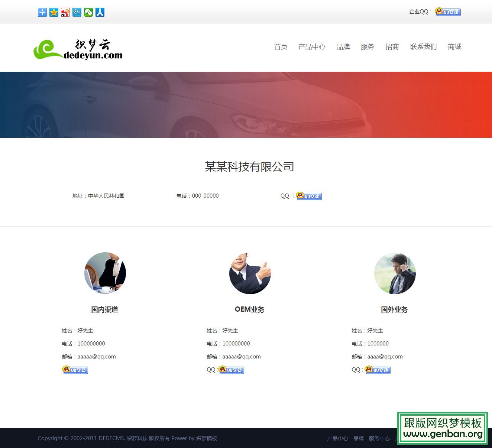This screenshot has height=448, width=492.
Task: Start QQ conversation for 国外业务 contact
Action: (x=378, y=370)
